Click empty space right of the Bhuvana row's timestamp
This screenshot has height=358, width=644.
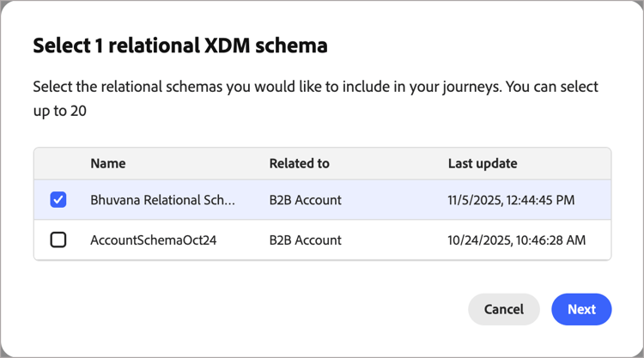[x=596, y=200]
